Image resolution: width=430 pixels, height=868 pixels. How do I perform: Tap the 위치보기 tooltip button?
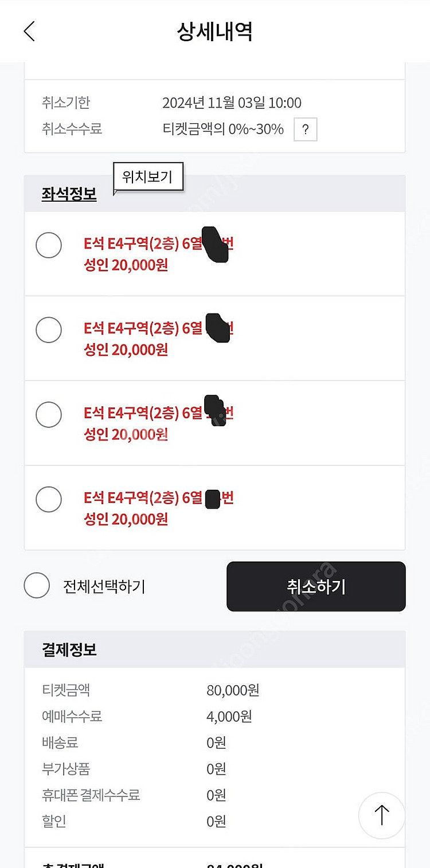click(x=148, y=177)
